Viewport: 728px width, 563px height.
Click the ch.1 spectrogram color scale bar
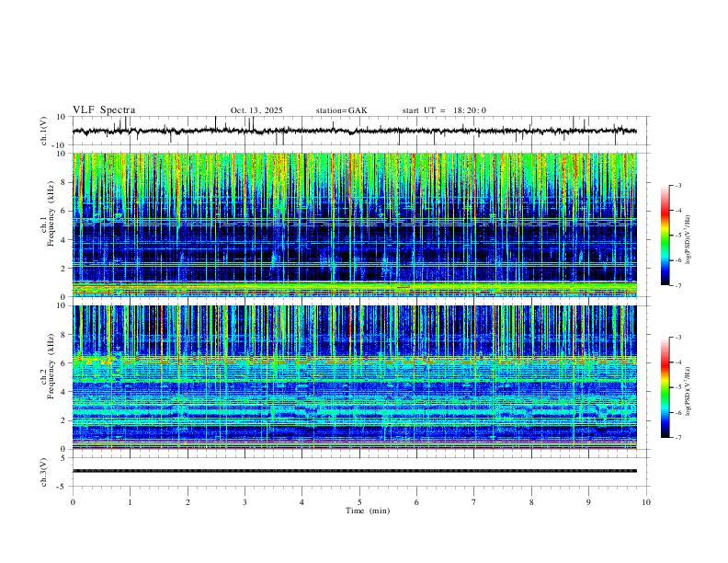665,236
